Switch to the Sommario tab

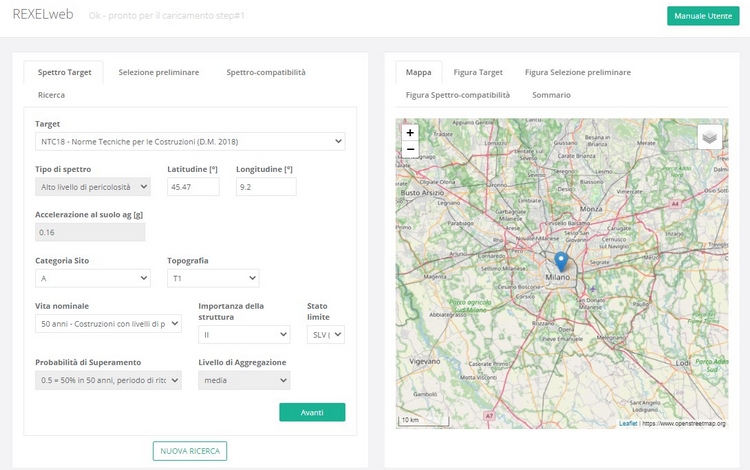coord(551,95)
